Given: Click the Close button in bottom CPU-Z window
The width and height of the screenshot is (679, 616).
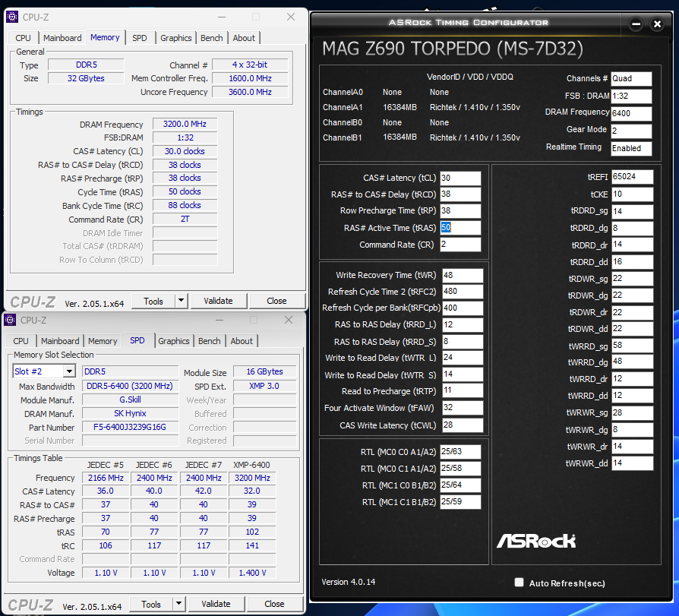Looking at the screenshot, I should [x=274, y=604].
